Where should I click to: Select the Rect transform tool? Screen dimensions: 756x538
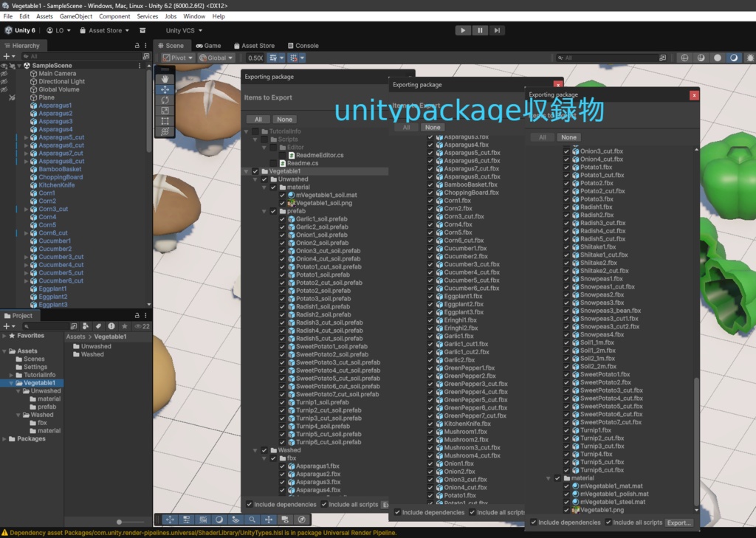tap(165, 121)
